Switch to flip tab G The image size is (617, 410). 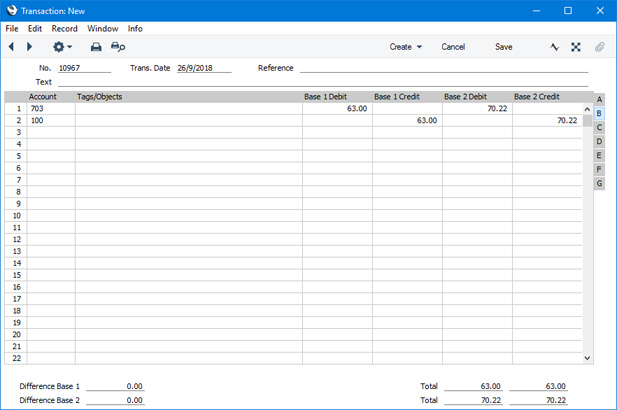click(599, 183)
